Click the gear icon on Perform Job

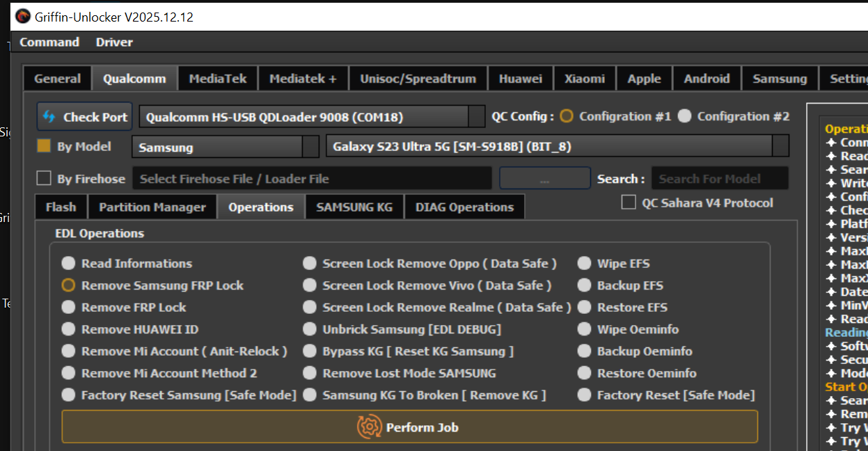[370, 427]
